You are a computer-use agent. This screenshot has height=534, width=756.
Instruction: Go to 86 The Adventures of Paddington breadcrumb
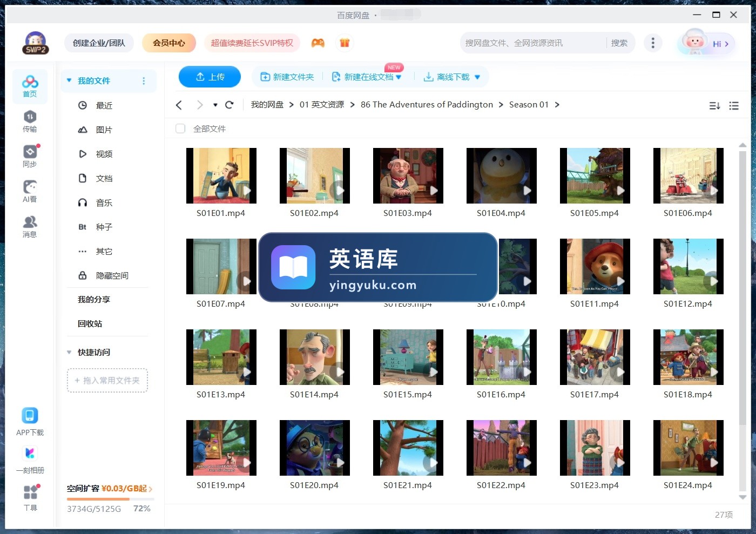pos(427,105)
